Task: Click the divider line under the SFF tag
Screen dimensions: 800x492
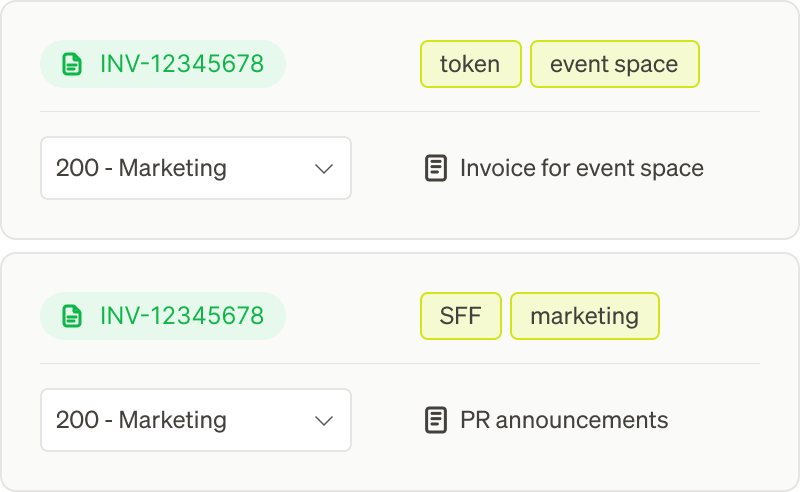Action: [x=460, y=363]
